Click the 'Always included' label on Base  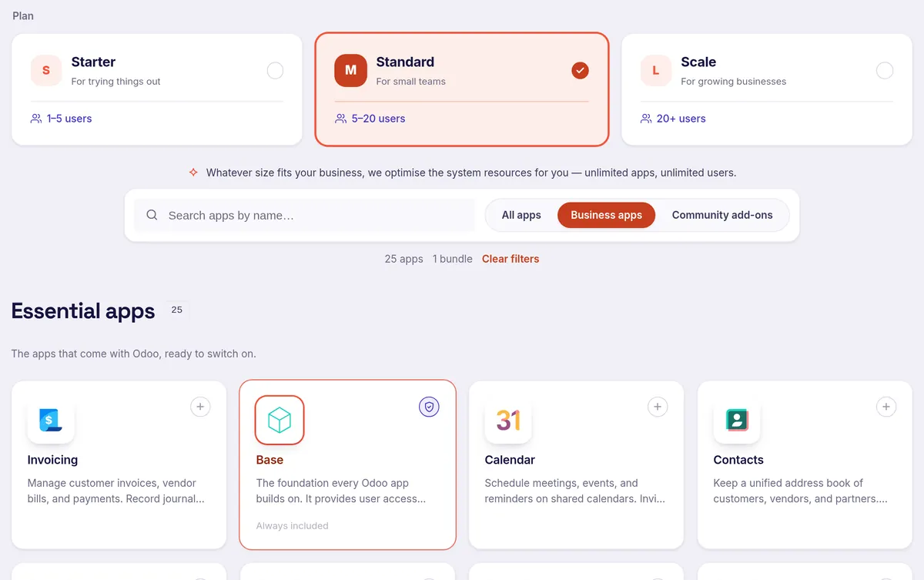[x=292, y=526]
